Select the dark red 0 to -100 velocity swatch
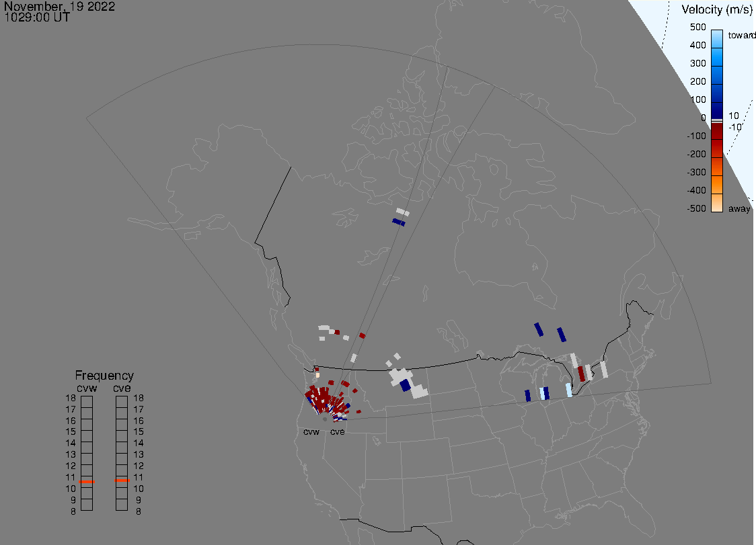The image size is (756, 545). click(717, 132)
